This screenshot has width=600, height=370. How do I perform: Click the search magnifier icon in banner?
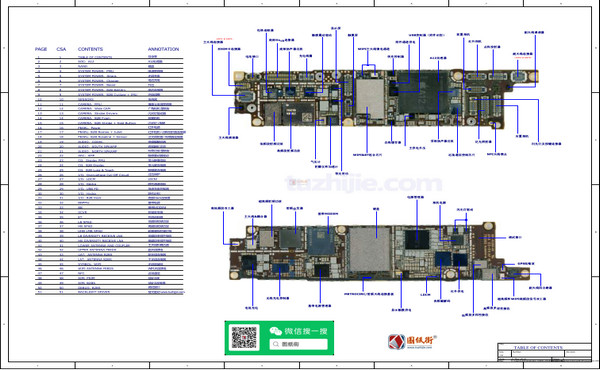pyautogui.click(x=276, y=344)
